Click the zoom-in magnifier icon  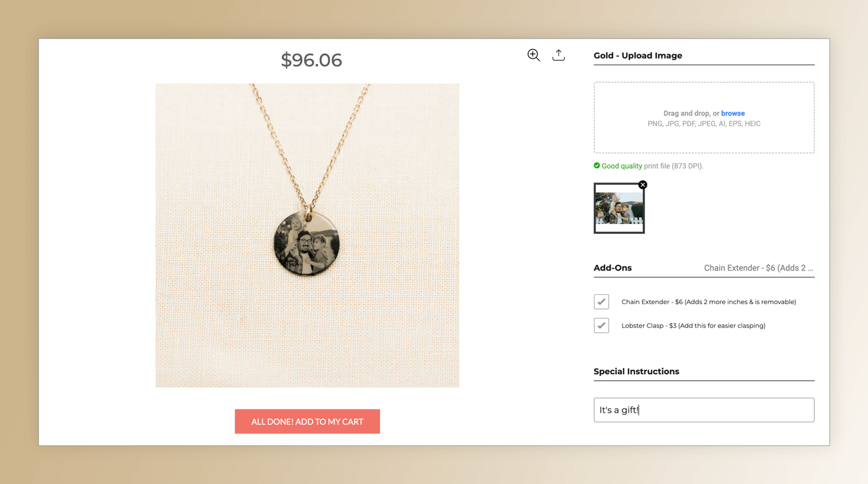pyautogui.click(x=533, y=55)
